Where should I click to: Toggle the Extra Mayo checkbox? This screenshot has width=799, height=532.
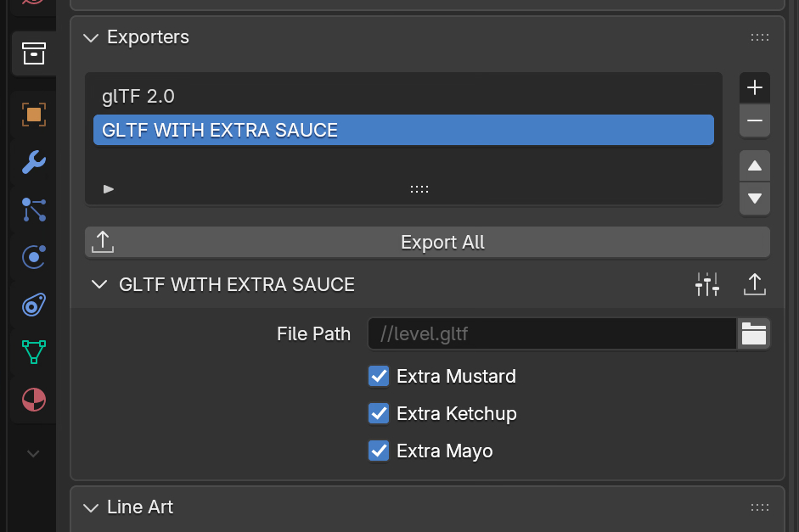pos(379,451)
